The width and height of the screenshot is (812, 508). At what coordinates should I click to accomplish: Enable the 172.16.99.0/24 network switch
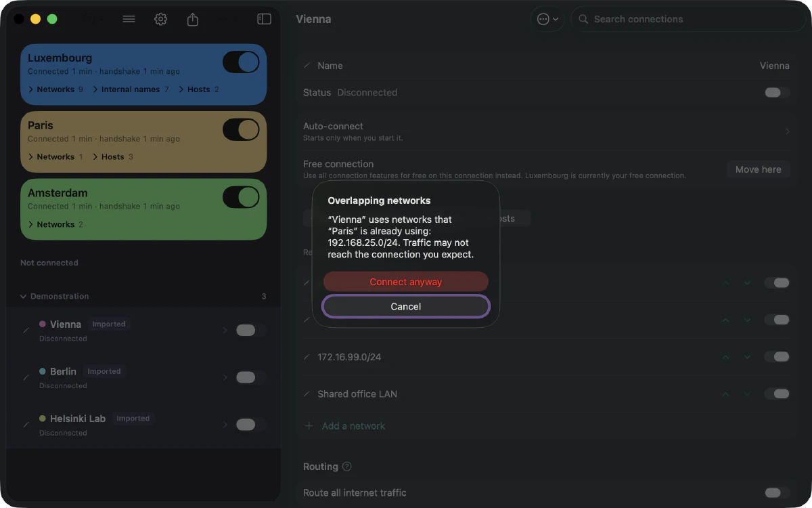click(777, 357)
